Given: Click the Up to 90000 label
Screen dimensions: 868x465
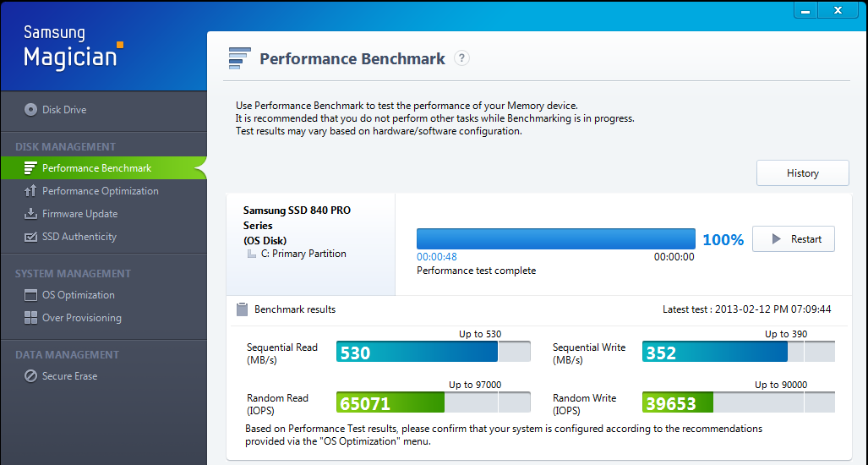Looking at the screenshot, I should (781, 385).
